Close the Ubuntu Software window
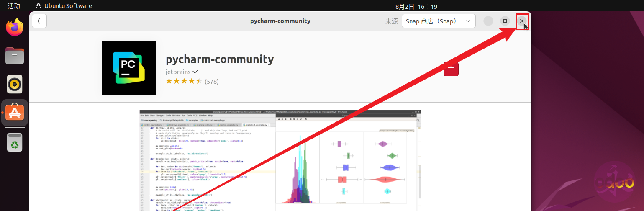Viewport: 644px width, 211px height. [x=521, y=21]
